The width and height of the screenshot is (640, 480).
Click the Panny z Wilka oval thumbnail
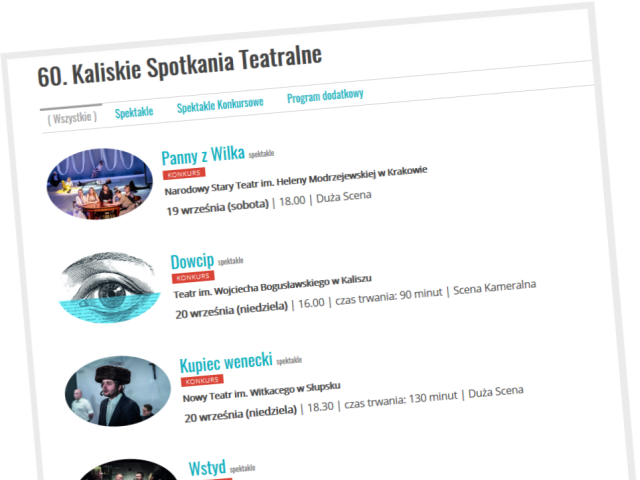coord(100,184)
